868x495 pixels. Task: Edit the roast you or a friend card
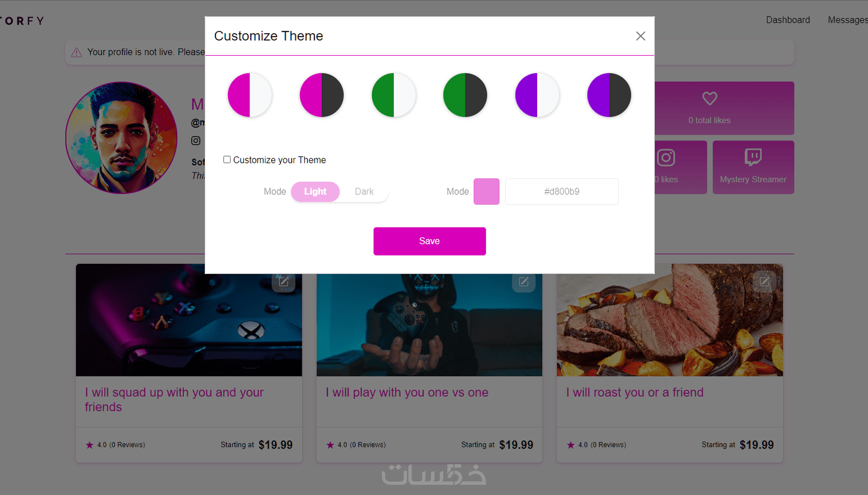(x=764, y=282)
